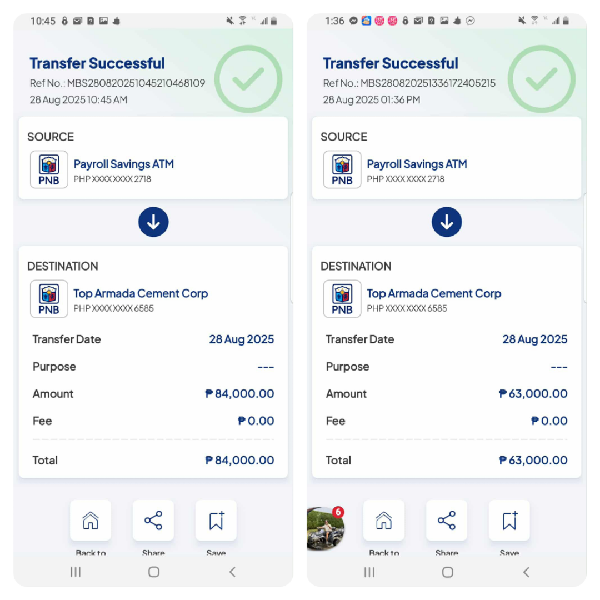Tap Back to home icon on ₱63,000.00 receipt
This screenshot has width=600, height=600.
point(383,521)
